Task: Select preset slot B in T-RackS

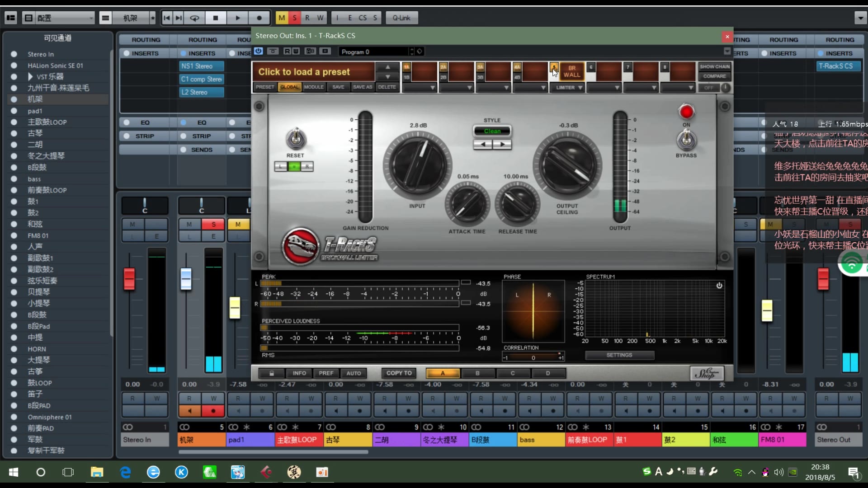Action: tap(477, 373)
